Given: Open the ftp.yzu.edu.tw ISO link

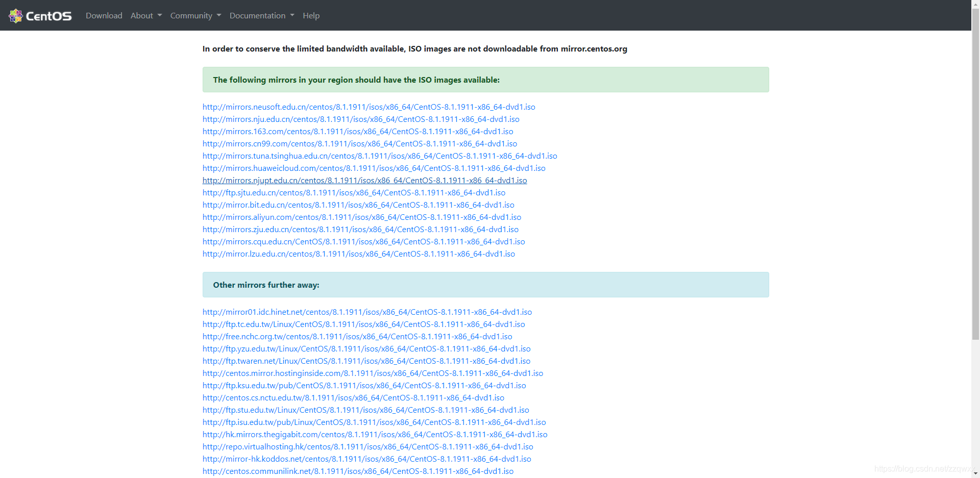Looking at the screenshot, I should click(x=366, y=349).
